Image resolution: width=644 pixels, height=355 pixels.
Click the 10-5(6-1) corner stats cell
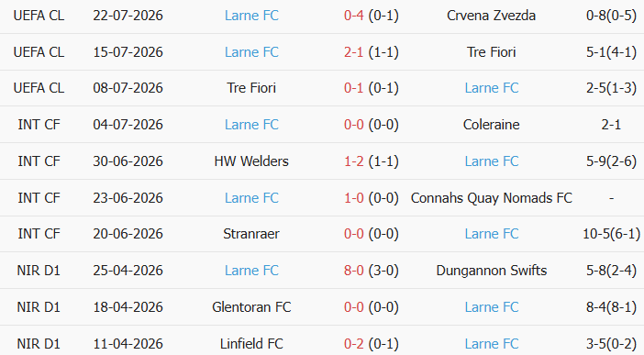click(x=611, y=234)
